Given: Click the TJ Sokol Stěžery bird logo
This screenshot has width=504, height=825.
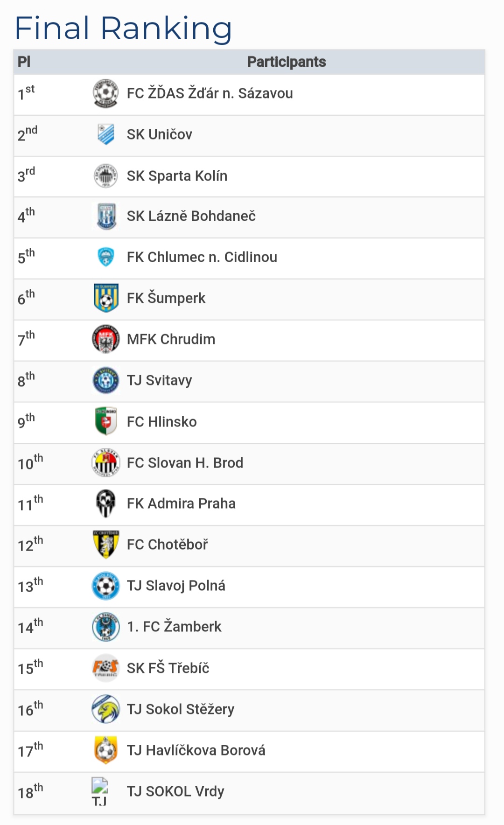Looking at the screenshot, I should click(106, 709).
